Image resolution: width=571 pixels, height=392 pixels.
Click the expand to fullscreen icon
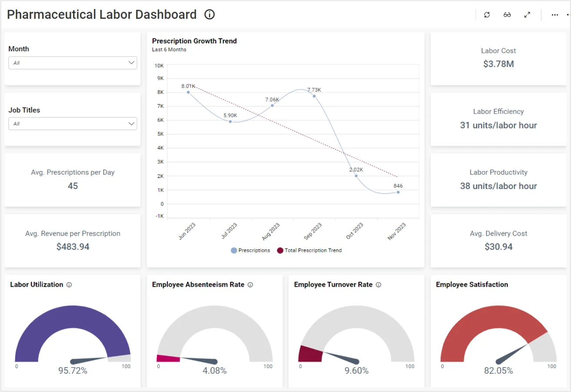[527, 15]
